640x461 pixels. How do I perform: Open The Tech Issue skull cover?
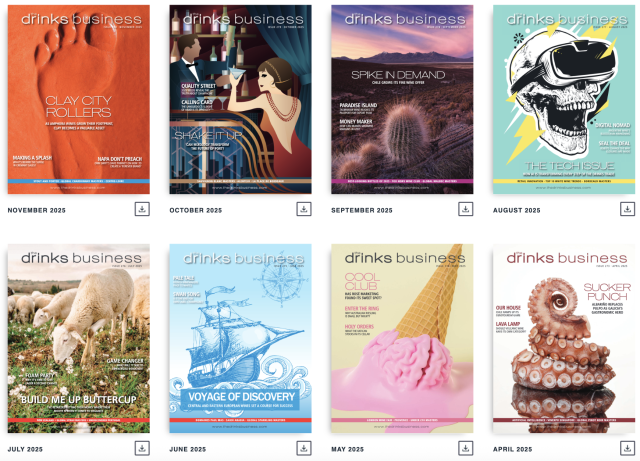pyautogui.click(x=564, y=99)
